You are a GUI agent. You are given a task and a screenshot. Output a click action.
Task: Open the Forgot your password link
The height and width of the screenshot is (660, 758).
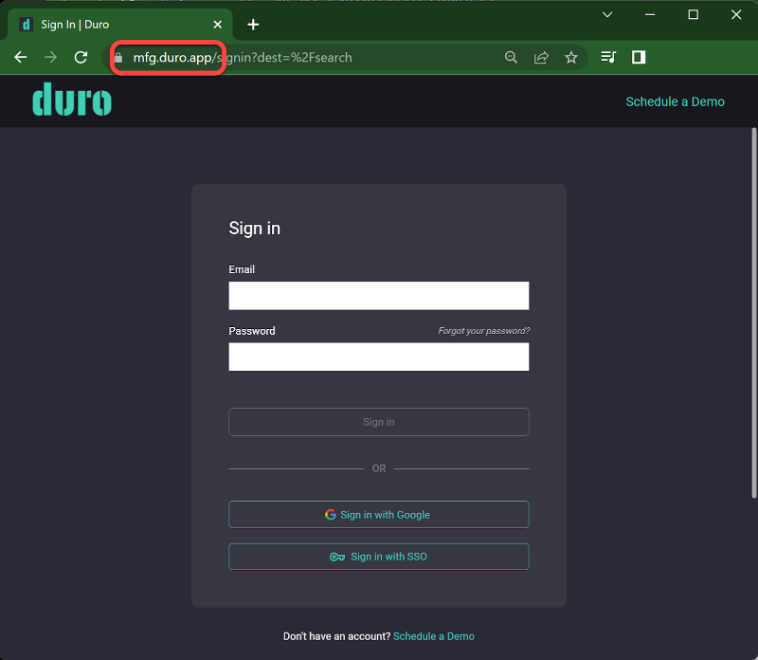[x=484, y=331]
